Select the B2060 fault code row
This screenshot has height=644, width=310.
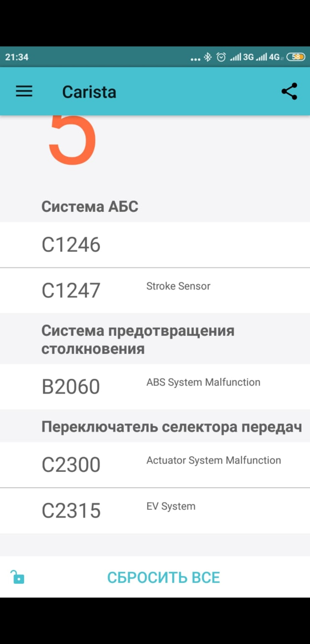(155, 386)
